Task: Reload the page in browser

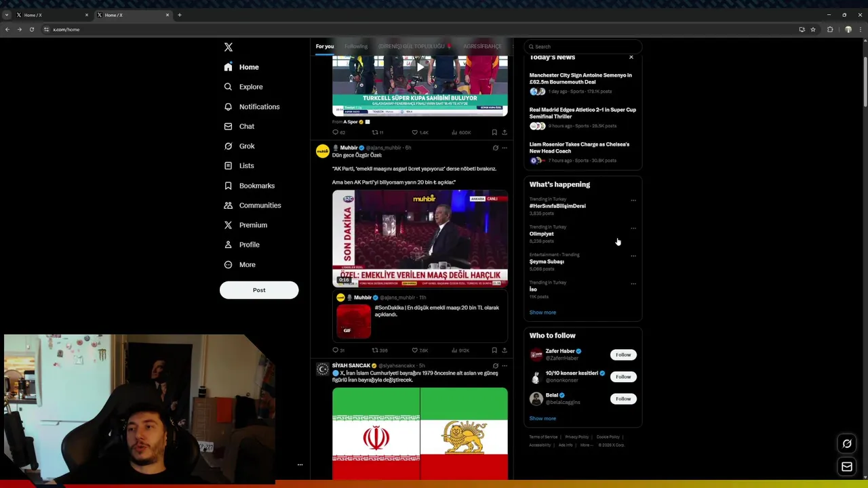Action: (31, 29)
